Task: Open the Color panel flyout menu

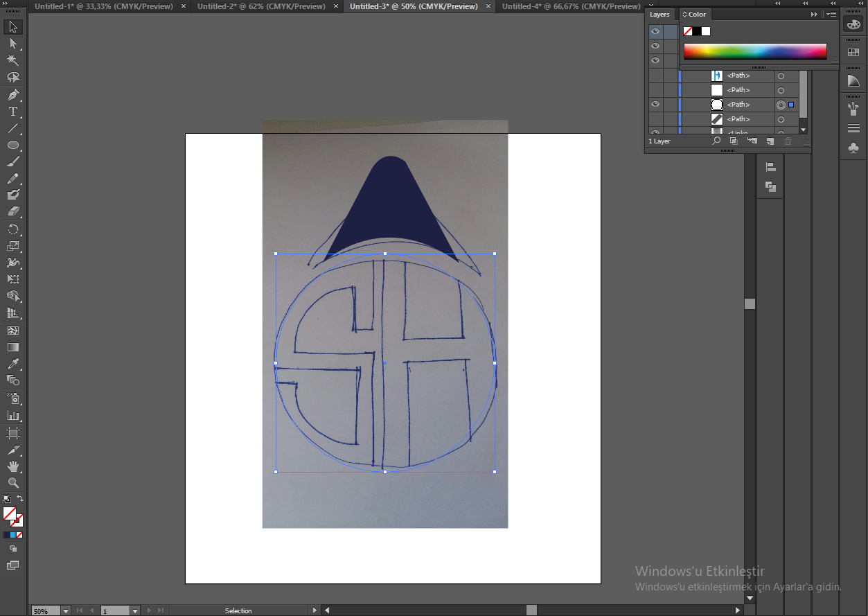Action: pyautogui.click(x=831, y=14)
